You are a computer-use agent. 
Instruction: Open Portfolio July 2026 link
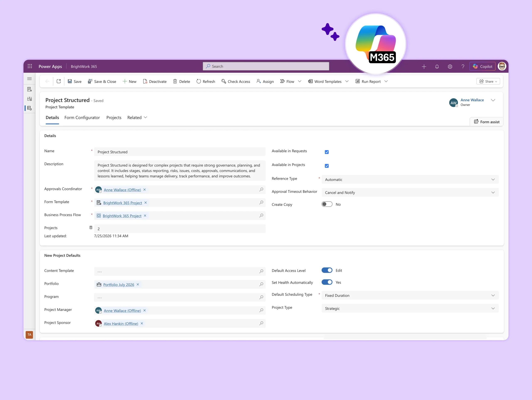pyautogui.click(x=119, y=284)
